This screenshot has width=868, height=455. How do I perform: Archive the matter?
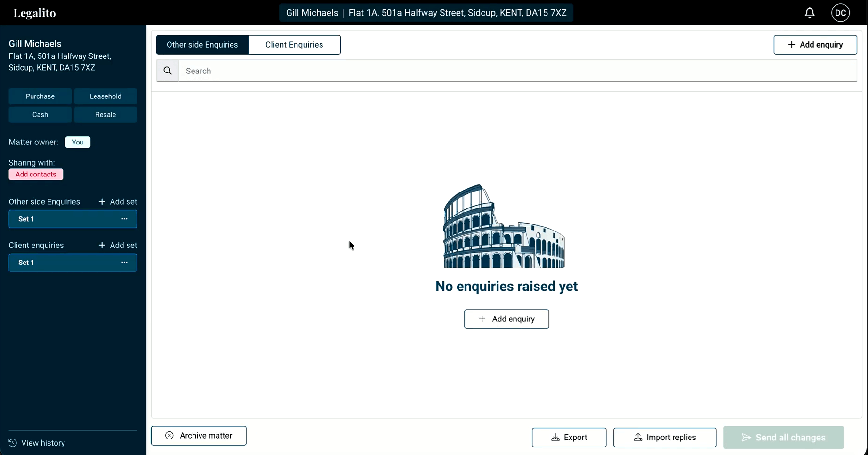point(199,436)
